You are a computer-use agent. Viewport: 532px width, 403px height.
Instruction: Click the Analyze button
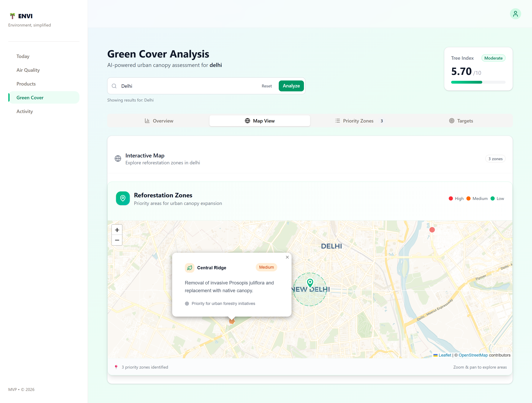tap(291, 86)
